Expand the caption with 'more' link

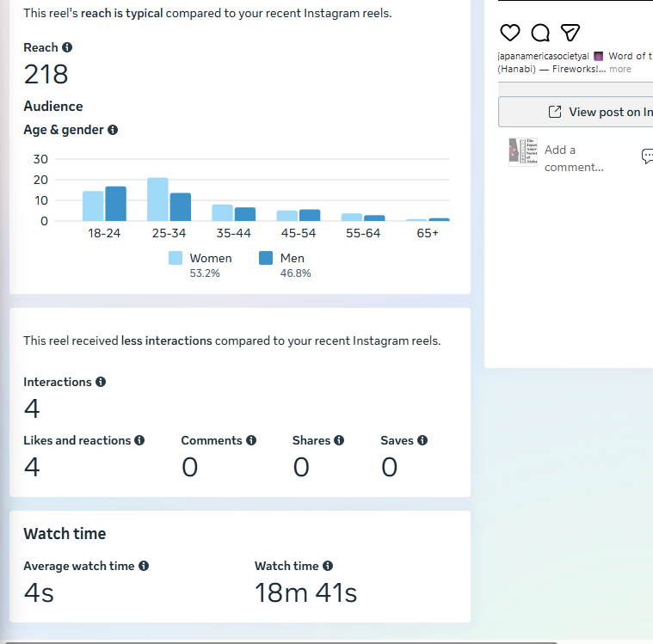click(x=620, y=70)
